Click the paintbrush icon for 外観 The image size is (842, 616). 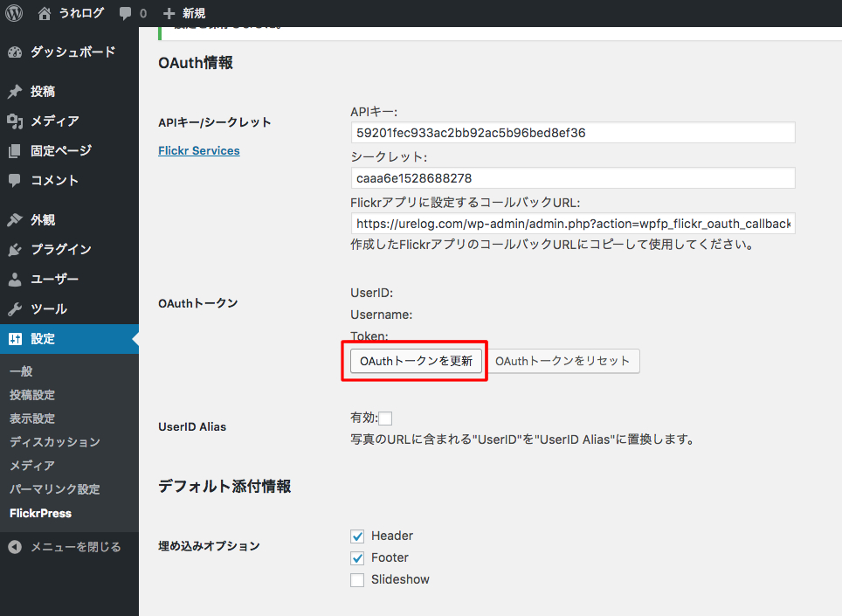[x=15, y=219]
